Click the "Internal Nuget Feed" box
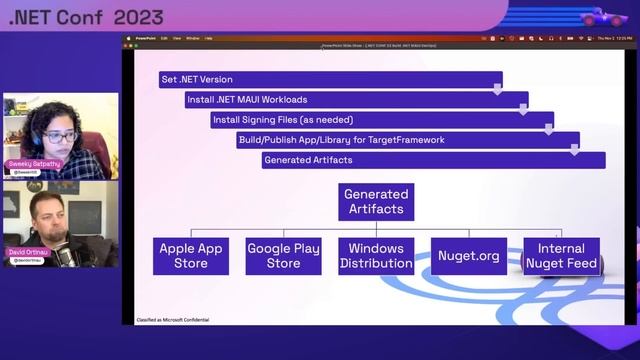 561,256
